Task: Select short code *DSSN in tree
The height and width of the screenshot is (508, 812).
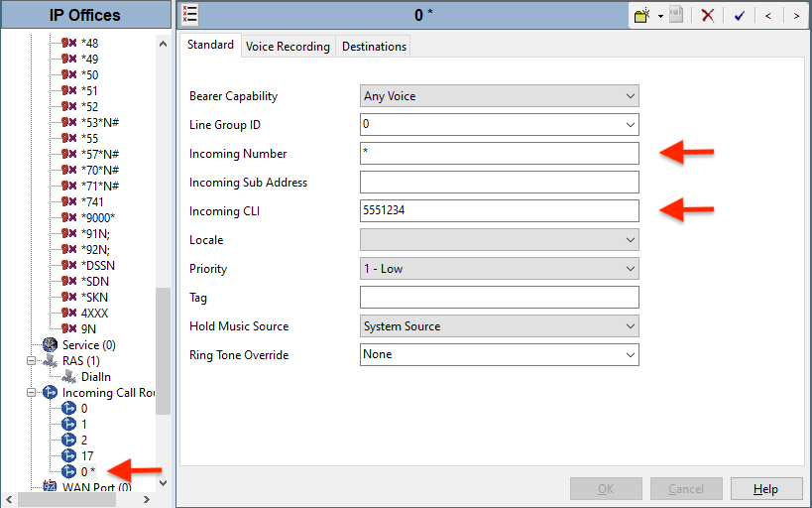Action: coord(98,265)
